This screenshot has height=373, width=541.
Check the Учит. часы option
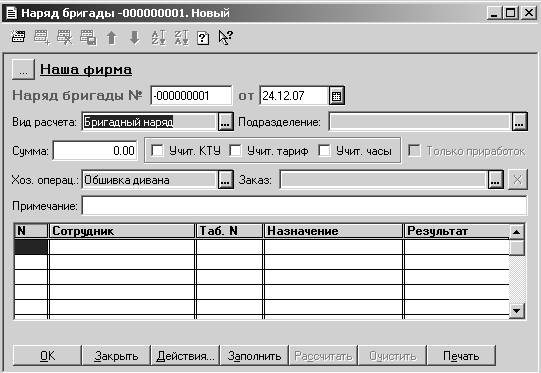click(x=324, y=150)
